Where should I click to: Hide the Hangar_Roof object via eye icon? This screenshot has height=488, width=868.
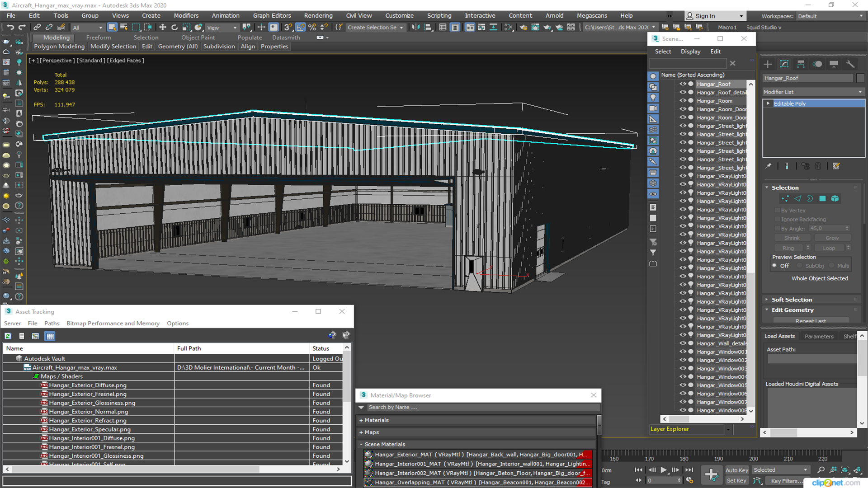click(x=683, y=84)
